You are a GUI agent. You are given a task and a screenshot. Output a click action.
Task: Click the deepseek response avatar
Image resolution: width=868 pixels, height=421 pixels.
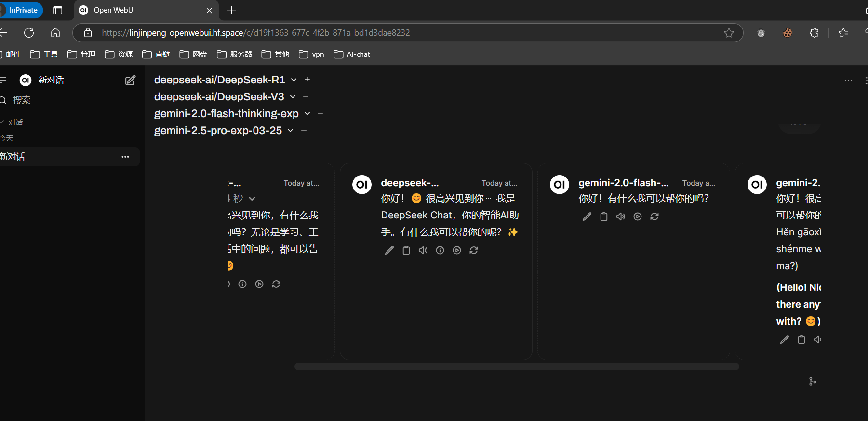click(x=362, y=184)
